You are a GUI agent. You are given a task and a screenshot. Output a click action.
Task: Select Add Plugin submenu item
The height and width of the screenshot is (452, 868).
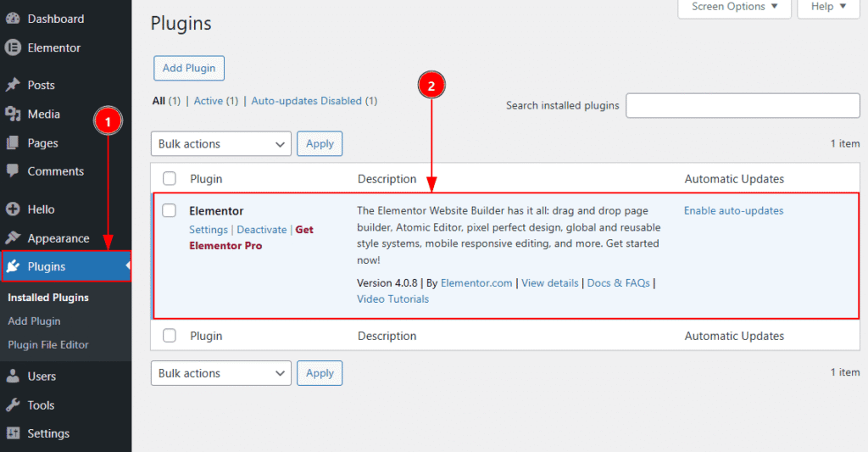pos(34,321)
